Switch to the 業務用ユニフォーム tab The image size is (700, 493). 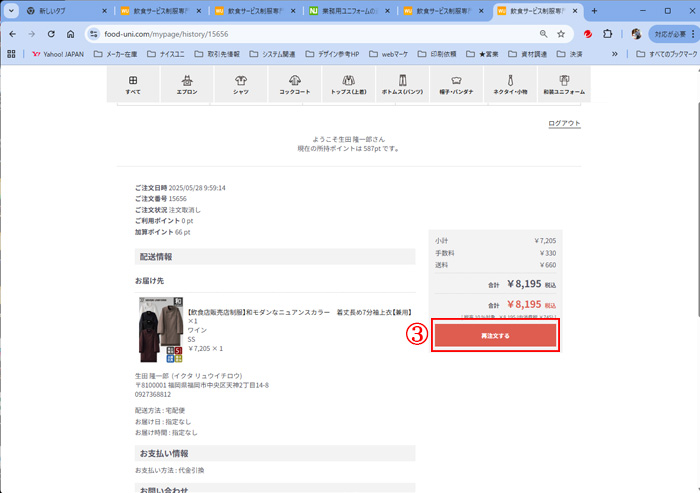pyautogui.click(x=348, y=11)
